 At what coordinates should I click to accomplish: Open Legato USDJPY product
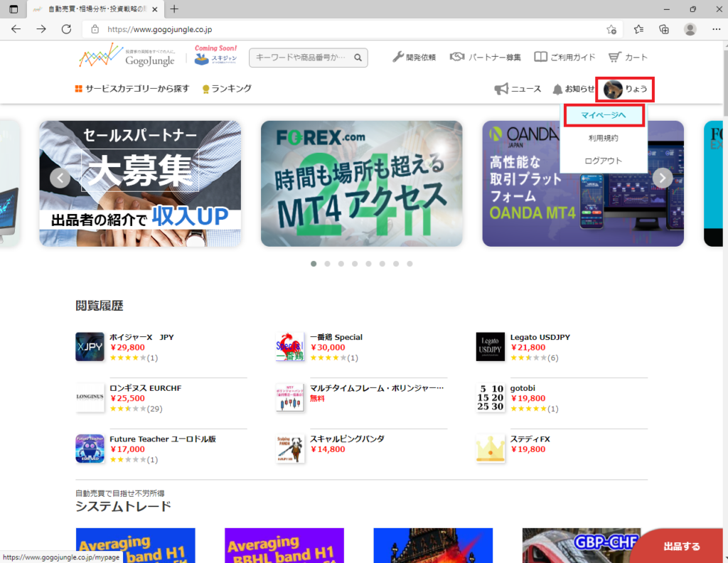[x=540, y=338]
